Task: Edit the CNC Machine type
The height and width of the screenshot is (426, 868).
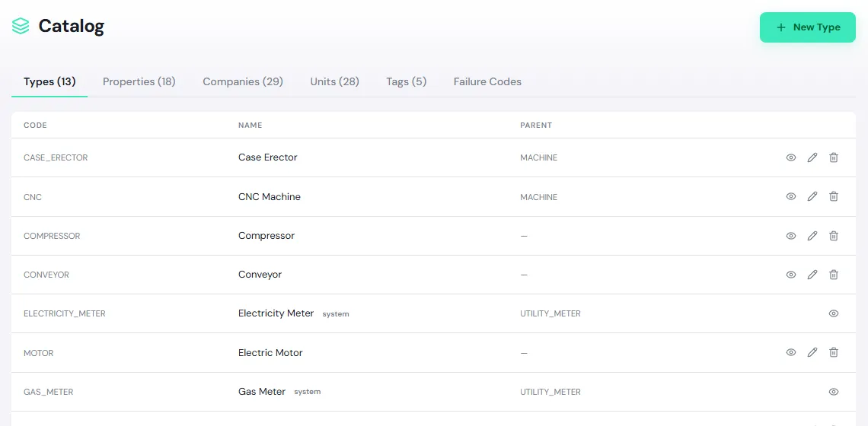Action: pos(812,196)
